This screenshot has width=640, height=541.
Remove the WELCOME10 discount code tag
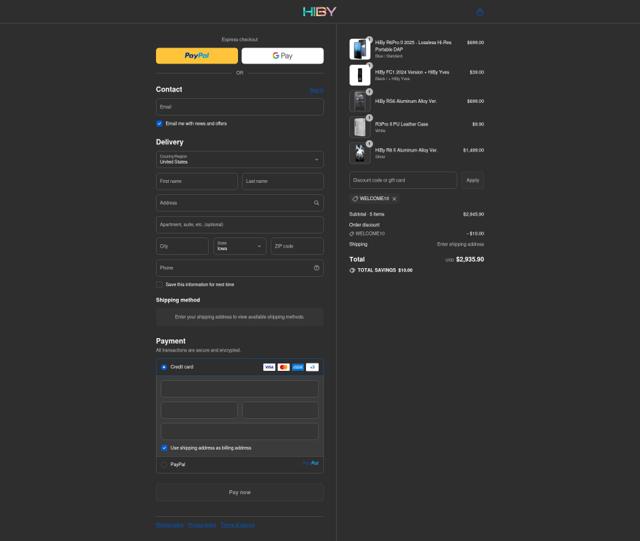point(394,199)
